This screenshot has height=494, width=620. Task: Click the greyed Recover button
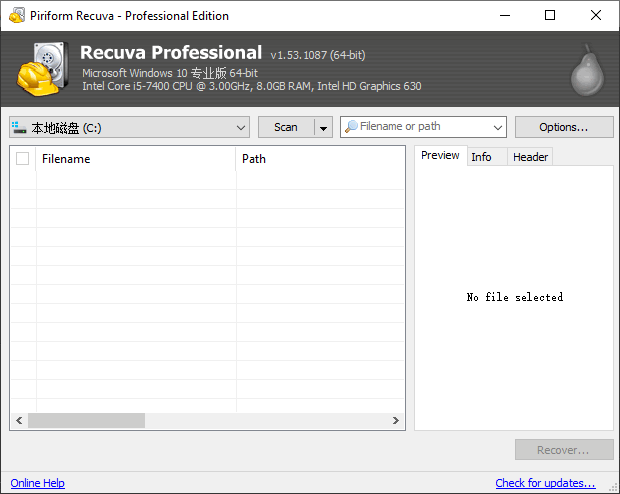pyautogui.click(x=564, y=450)
